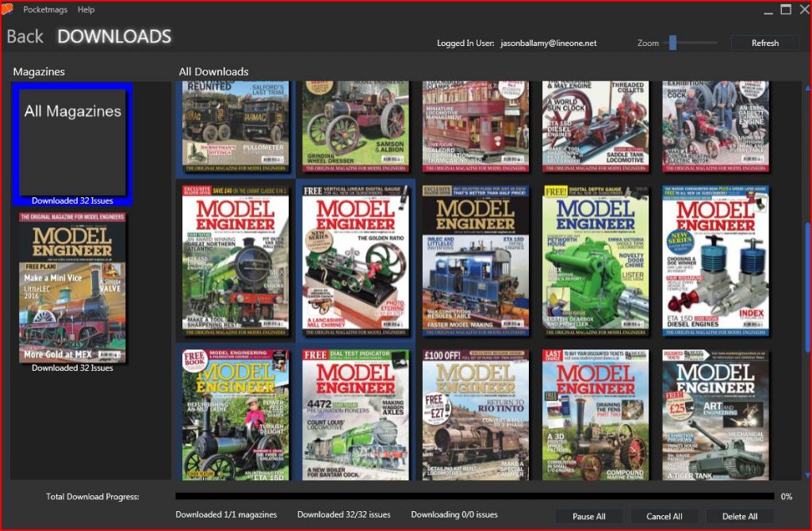Image resolution: width=812 pixels, height=531 pixels.
Task: Open the A Tiger Tank issue
Action: pos(716,414)
